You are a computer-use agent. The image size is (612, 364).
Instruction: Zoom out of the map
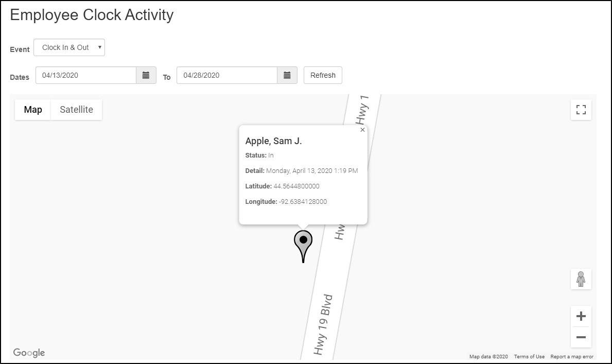tap(581, 337)
